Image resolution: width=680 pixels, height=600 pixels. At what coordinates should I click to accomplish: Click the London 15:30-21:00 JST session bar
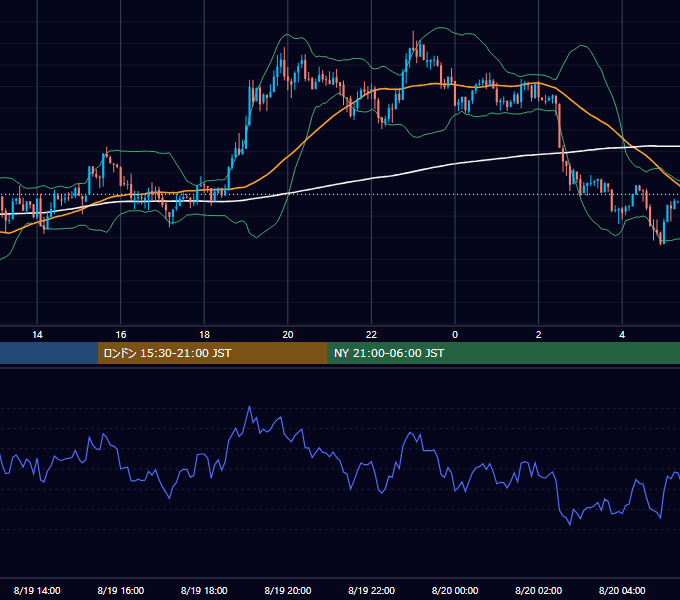[x=212, y=353]
